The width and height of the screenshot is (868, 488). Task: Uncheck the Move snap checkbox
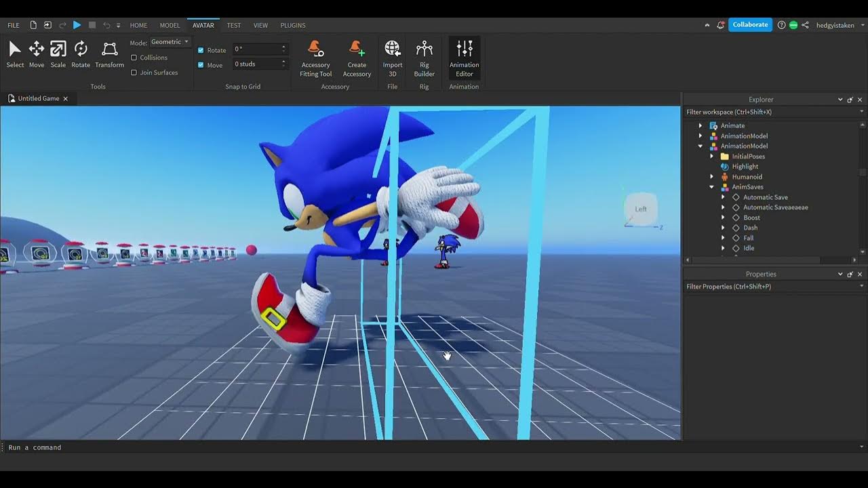pyautogui.click(x=201, y=65)
